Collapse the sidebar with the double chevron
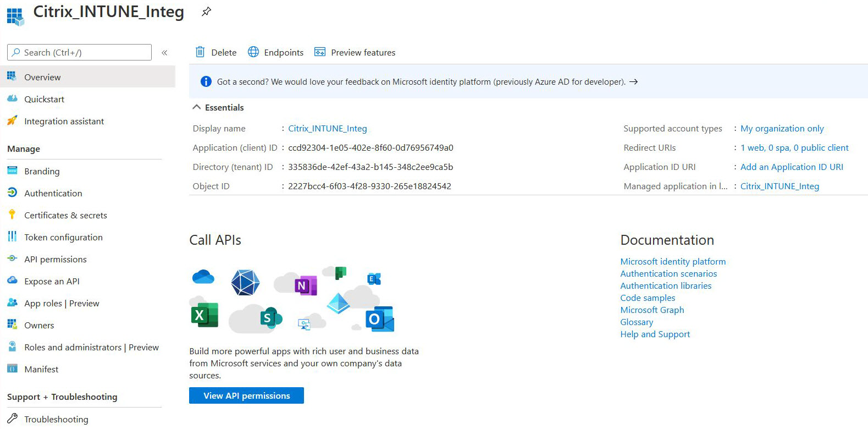Screen dimensions: 868x429 tap(164, 52)
